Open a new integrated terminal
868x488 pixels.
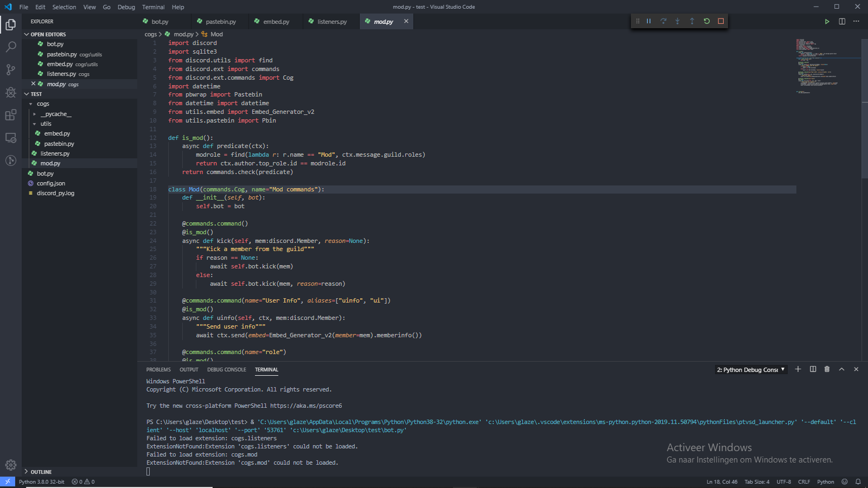click(x=797, y=369)
